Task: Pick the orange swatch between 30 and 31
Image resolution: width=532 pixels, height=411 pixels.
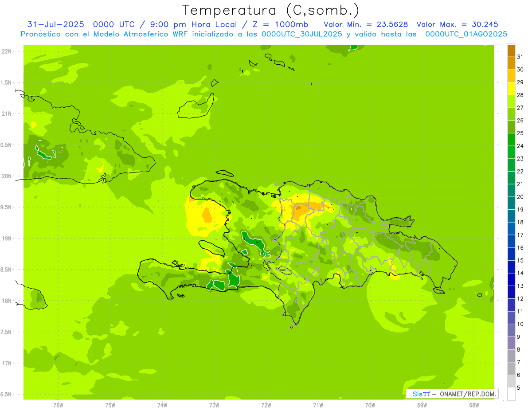Action: click(511, 63)
